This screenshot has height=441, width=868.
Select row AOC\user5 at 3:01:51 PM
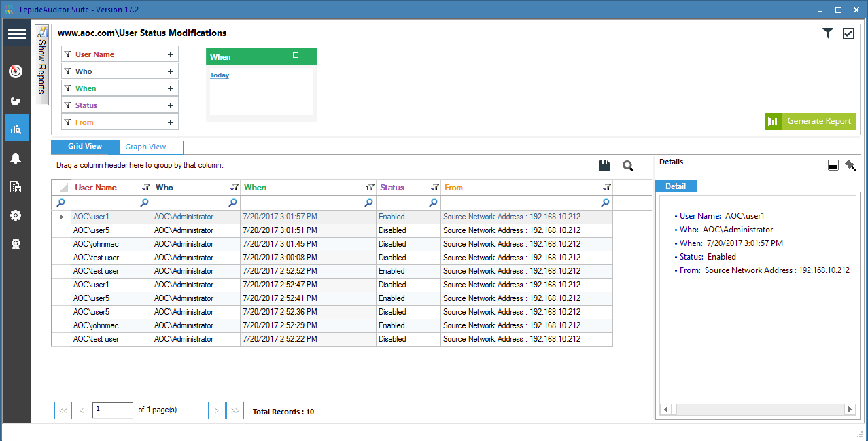pyautogui.click(x=332, y=230)
